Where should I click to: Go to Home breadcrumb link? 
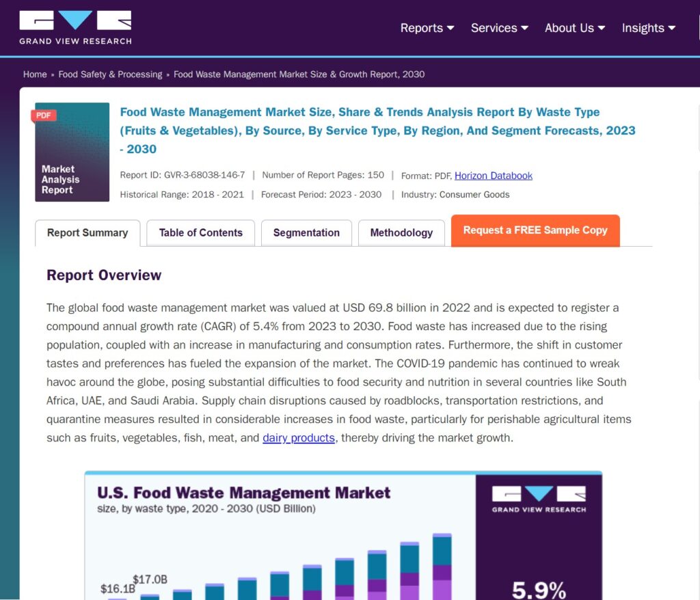click(x=35, y=74)
